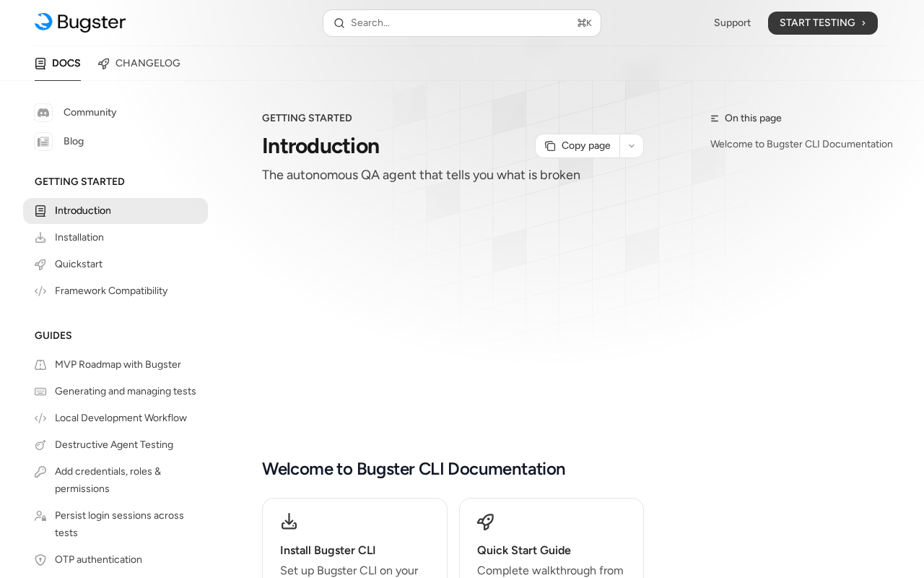Open Framework Compatibility page
The image size is (924, 578).
tap(115, 291)
